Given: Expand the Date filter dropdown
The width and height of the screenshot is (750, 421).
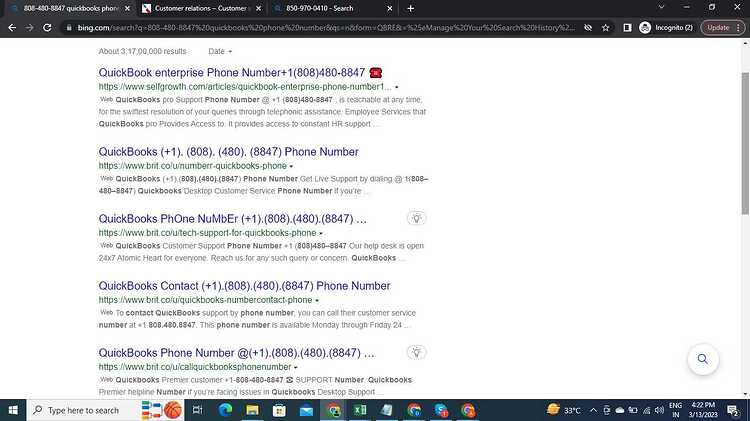Looking at the screenshot, I should [x=220, y=51].
